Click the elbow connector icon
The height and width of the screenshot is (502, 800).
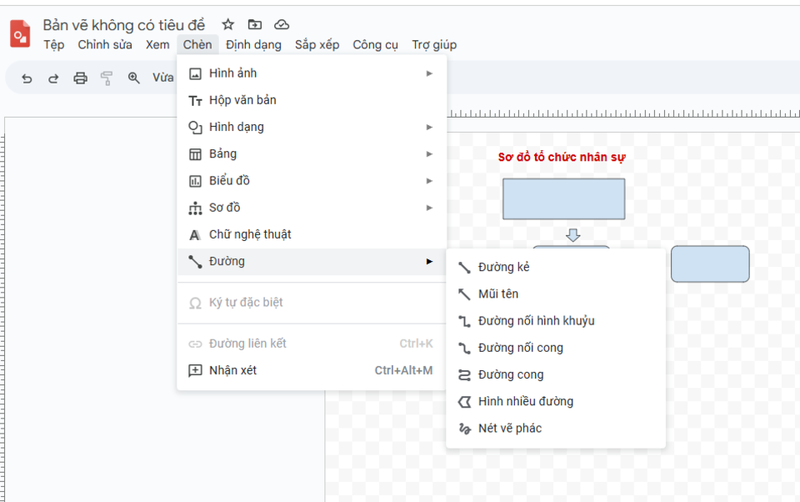(464, 321)
